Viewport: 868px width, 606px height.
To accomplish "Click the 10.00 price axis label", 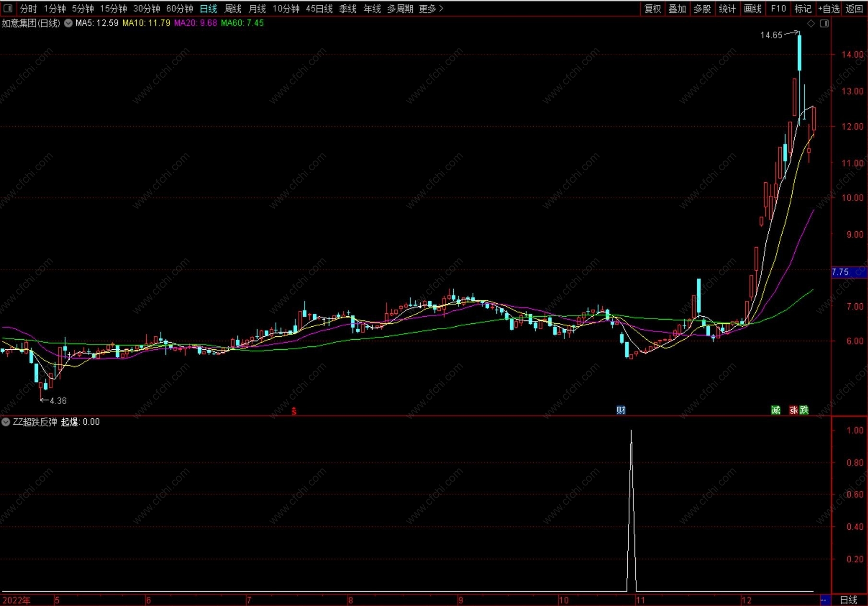I will pyautogui.click(x=853, y=198).
